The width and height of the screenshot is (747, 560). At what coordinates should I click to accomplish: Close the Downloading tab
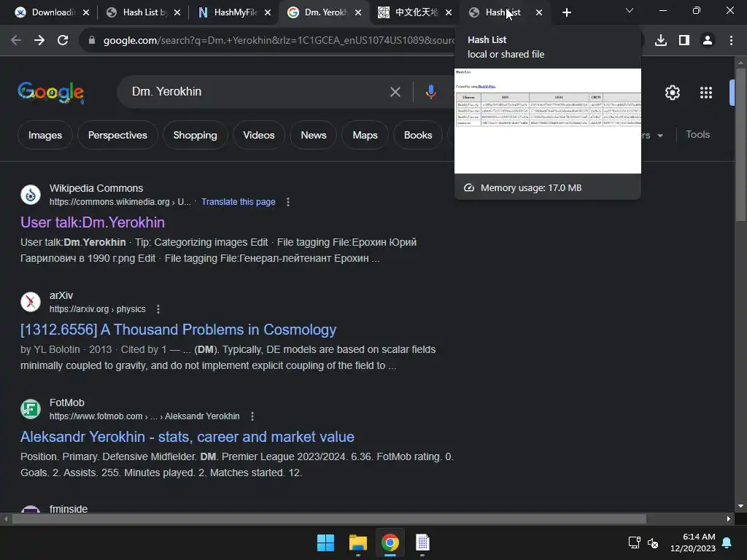(86, 12)
